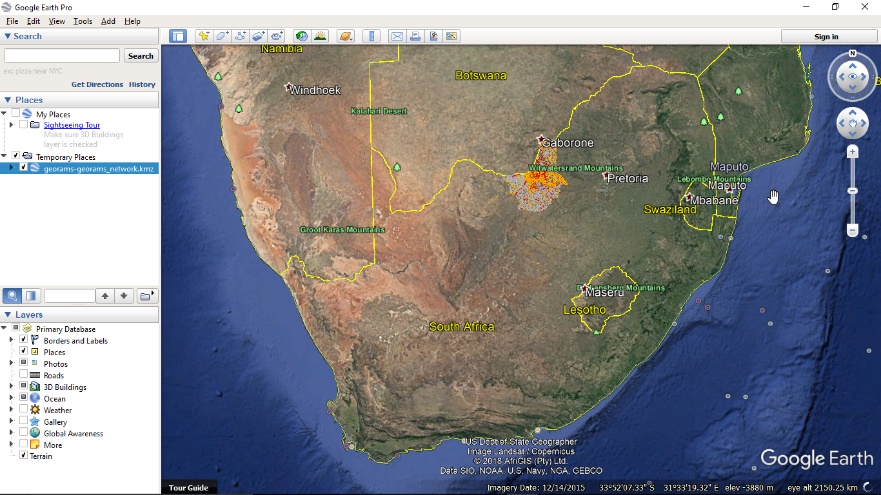Open the Tour Guide button
This screenshot has height=495, width=881.
tap(188, 488)
